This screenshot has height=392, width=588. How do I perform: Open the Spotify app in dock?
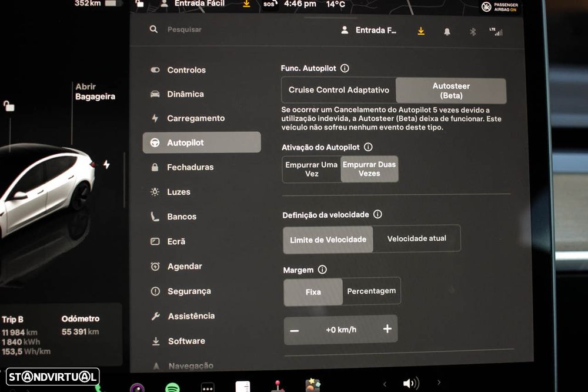click(x=172, y=387)
